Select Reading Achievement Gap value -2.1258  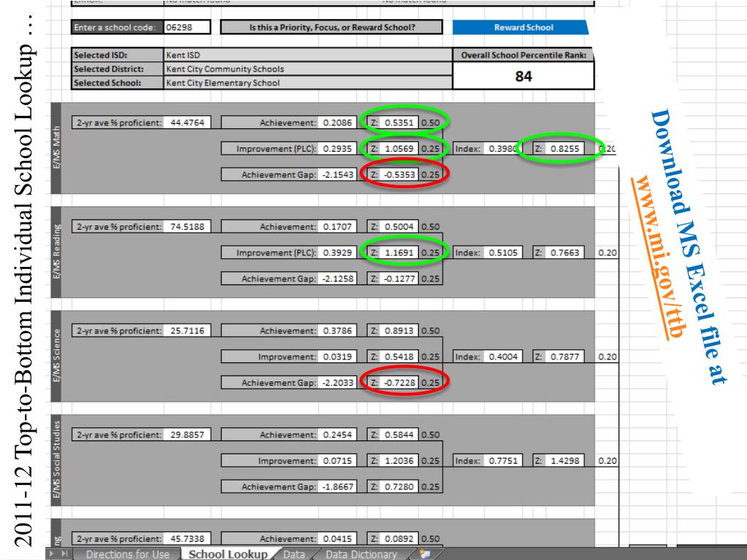click(x=337, y=279)
